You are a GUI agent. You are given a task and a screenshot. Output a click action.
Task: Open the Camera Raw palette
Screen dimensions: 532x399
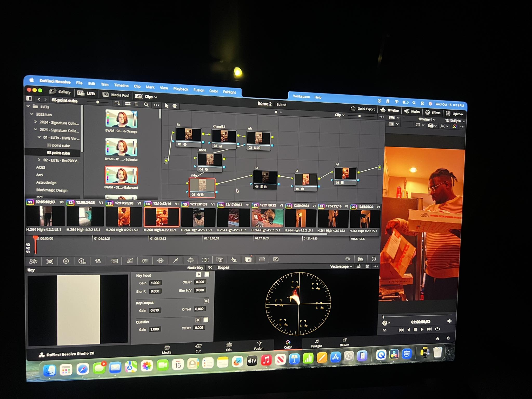34,261
